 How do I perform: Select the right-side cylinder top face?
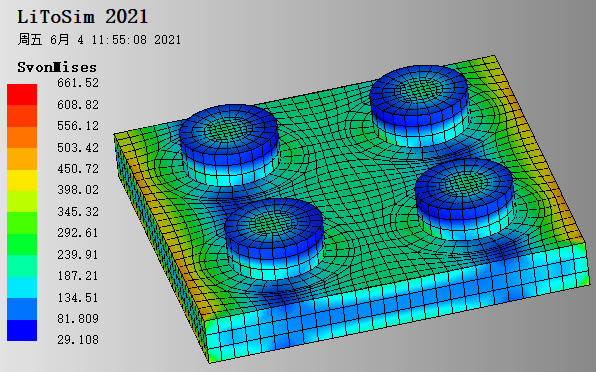464,185
